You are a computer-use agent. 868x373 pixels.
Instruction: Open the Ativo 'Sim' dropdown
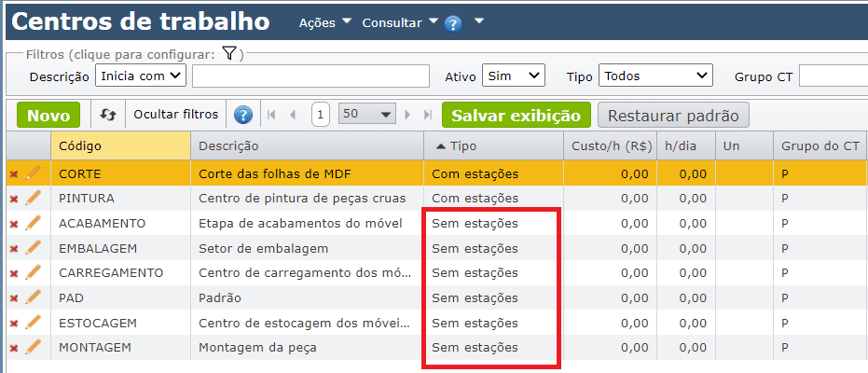point(515,76)
